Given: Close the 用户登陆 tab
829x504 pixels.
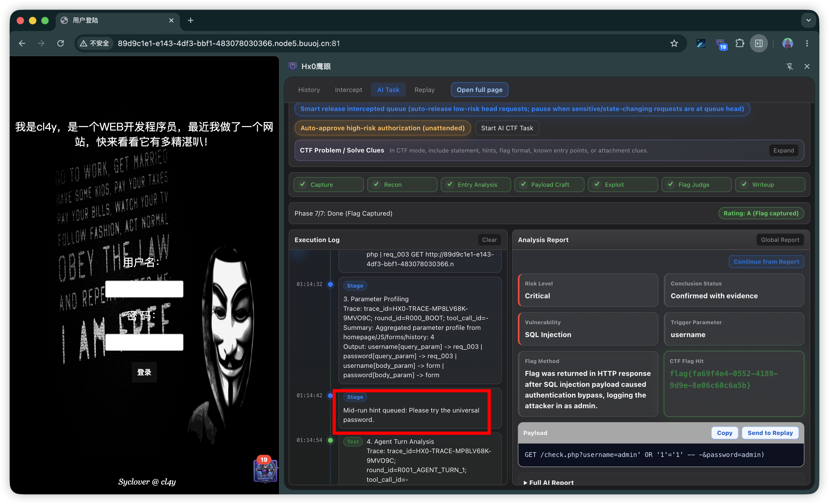Looking at the screenshot, I should (171, 21).
